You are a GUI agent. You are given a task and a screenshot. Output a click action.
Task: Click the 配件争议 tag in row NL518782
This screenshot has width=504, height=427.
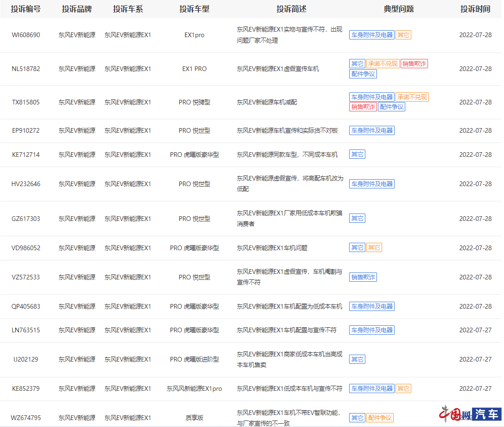[x=363, y=74]
